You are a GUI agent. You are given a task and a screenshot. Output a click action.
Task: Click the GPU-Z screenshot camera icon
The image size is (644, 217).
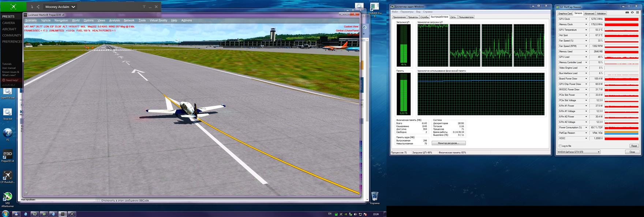pyautogui.click(x=627, y=12)
